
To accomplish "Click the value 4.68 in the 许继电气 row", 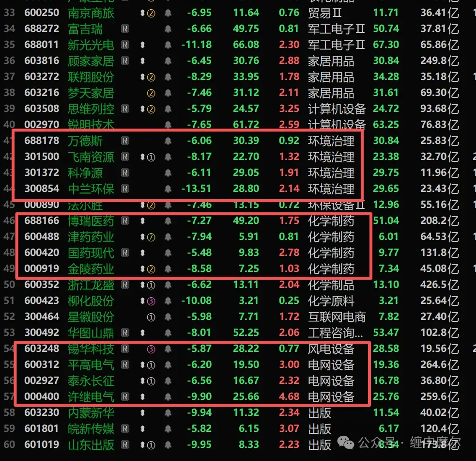I will tap(289, 397).
